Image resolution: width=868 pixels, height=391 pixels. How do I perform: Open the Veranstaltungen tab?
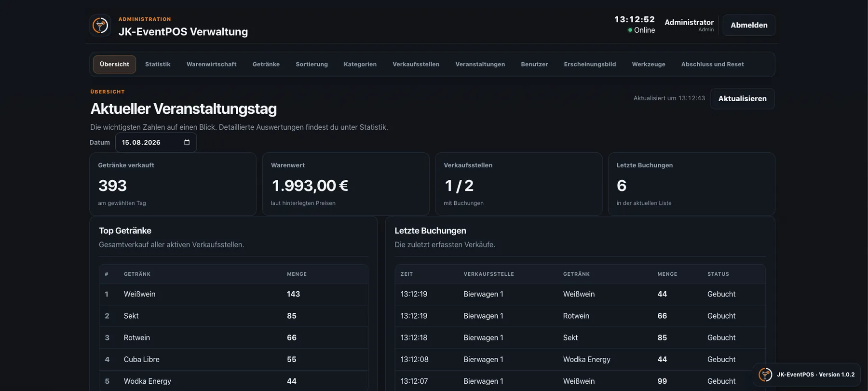click(480, 64)
